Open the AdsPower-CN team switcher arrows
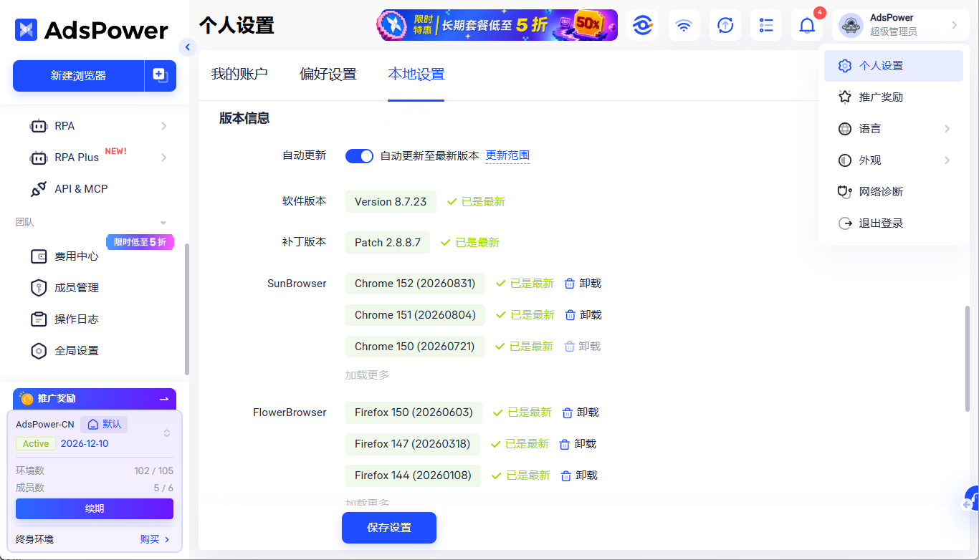 [x=167, y=433]
